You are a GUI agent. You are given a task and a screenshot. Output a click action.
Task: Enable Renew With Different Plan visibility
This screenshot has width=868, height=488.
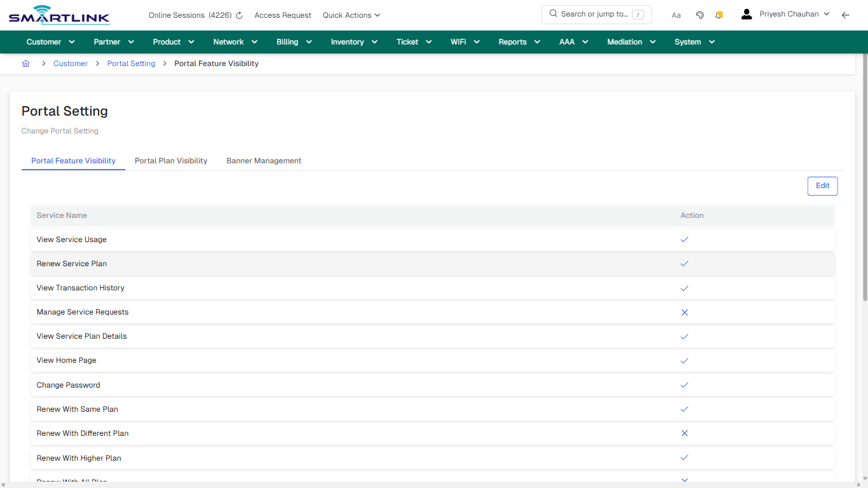click(684, 433)
